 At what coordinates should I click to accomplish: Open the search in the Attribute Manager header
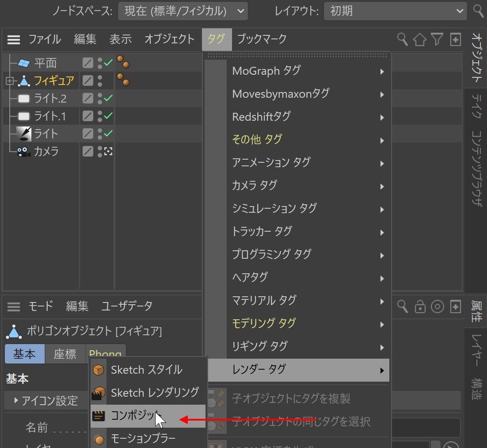click(402, 307)
